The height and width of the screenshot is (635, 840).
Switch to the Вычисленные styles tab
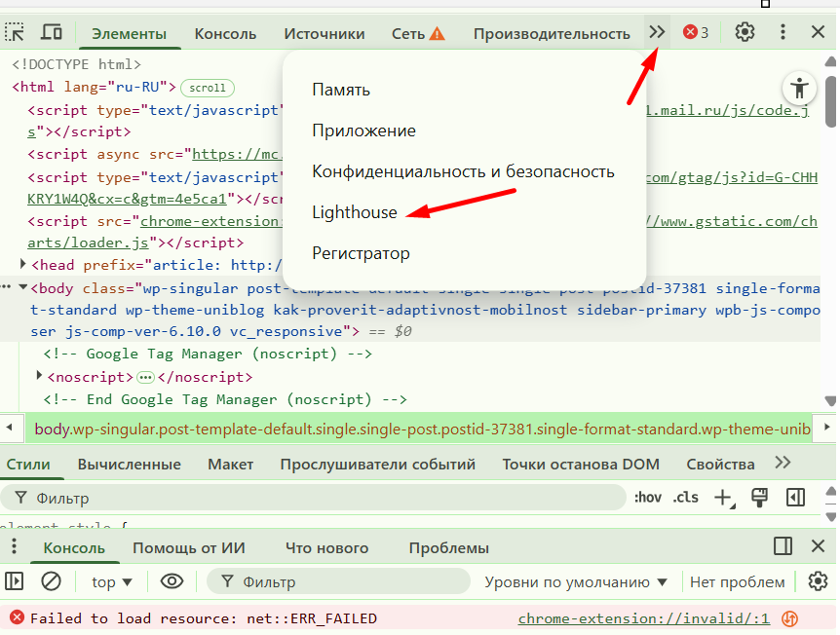(x=132, y=464)
